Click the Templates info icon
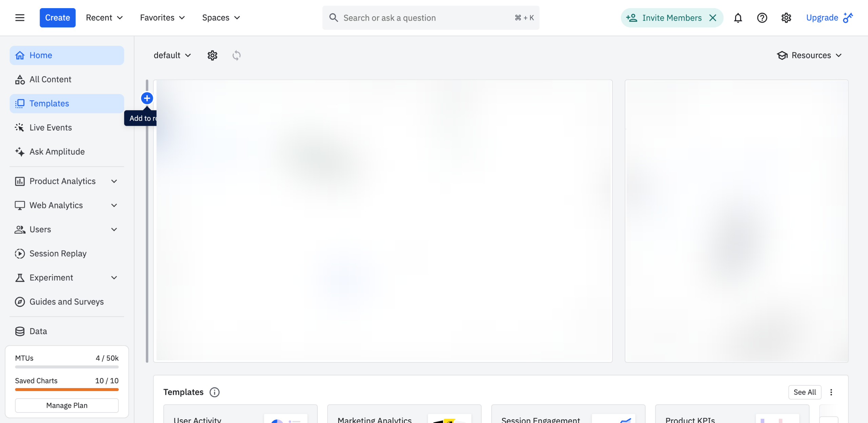This screenshot has width=868, height=423. point(214,392)
